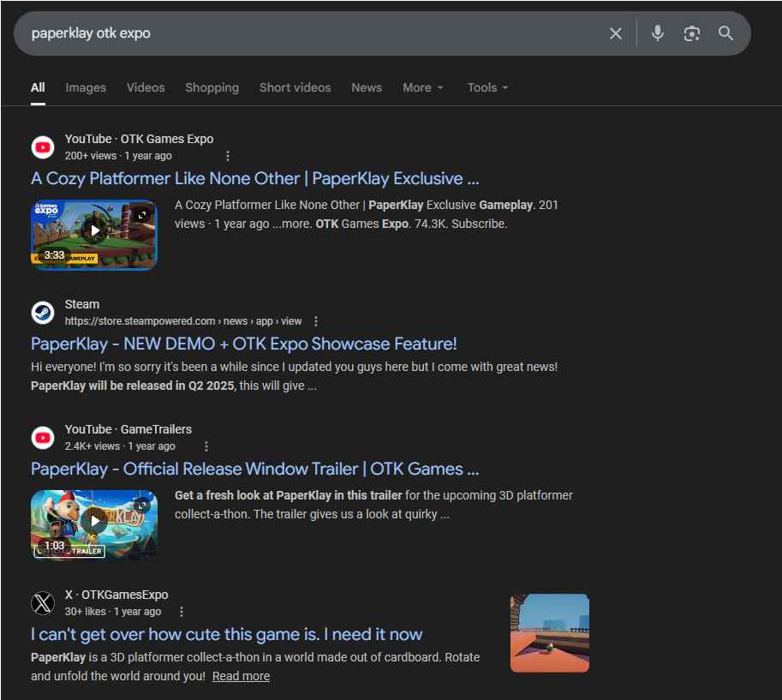Switch to the News tab
Image resolution: width=782 pixels, height=700 pixels.
coord(367,87)
